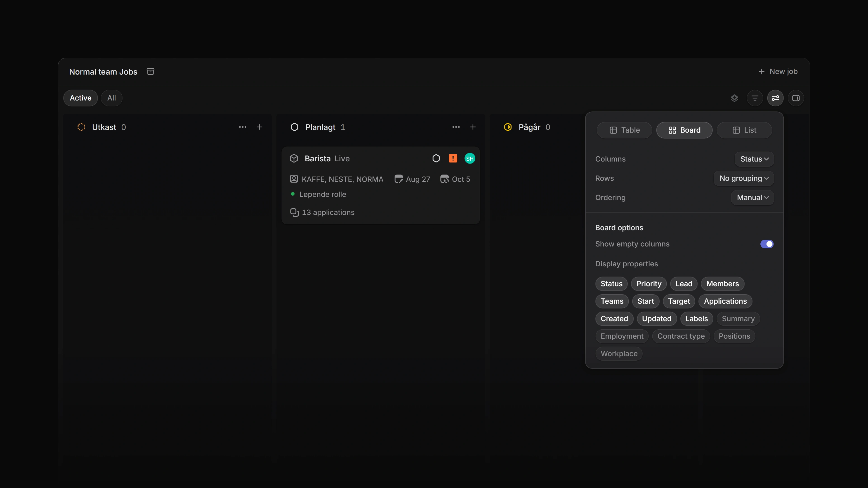Image resolution: width=868 pixels, height=488 pixels.
Task: Open Columns Status dropdown
Action: (754, 159)
